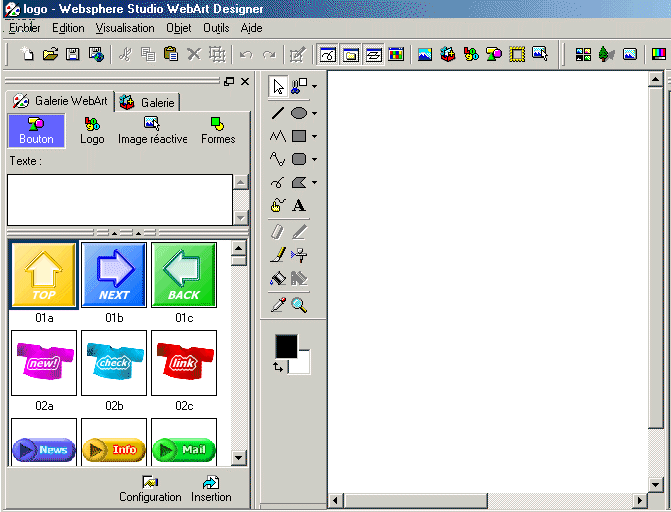Swap foreground and background colors arrow
The image size is (671, 512).
pyautogui.click(x=278, y=367)
